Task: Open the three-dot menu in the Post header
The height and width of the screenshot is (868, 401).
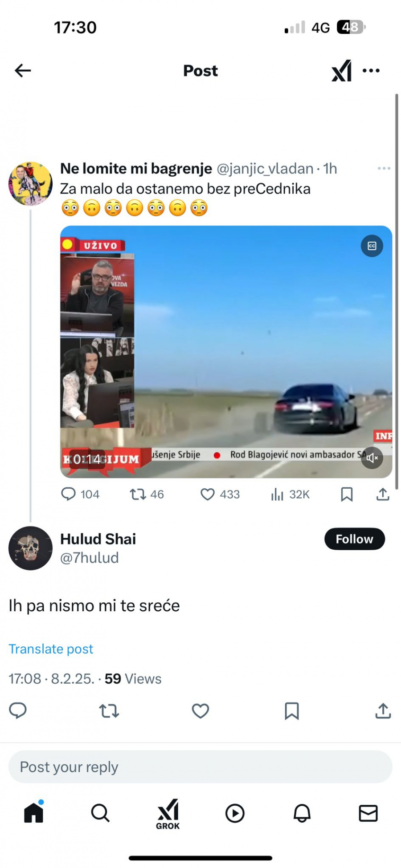Action: click(371, 70)
